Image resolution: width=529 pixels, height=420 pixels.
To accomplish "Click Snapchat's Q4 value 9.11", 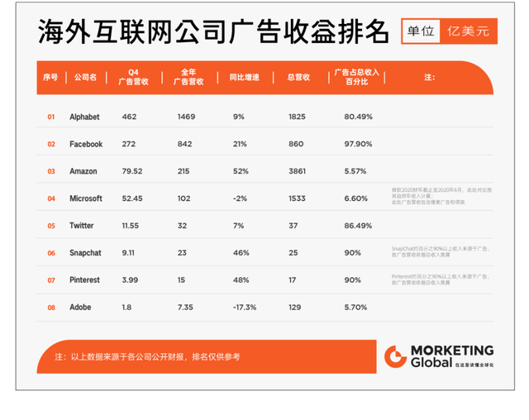I will pos(128,253).
